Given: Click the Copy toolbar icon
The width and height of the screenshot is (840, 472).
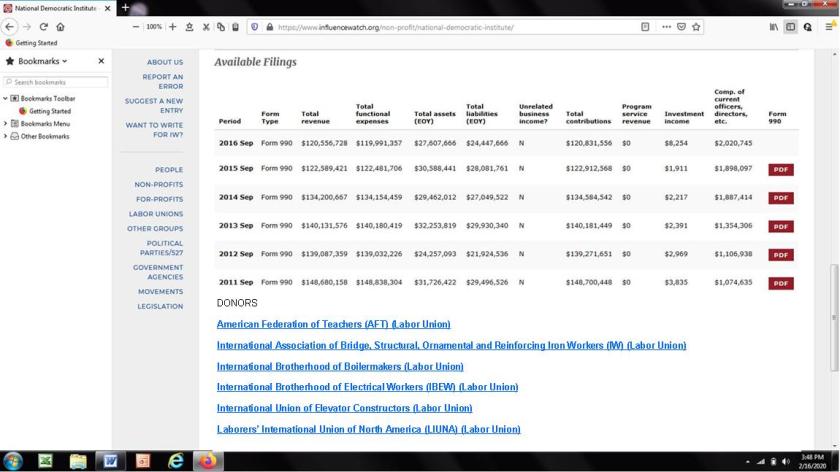Looking at the screenshot, I should tap(221, 27).
